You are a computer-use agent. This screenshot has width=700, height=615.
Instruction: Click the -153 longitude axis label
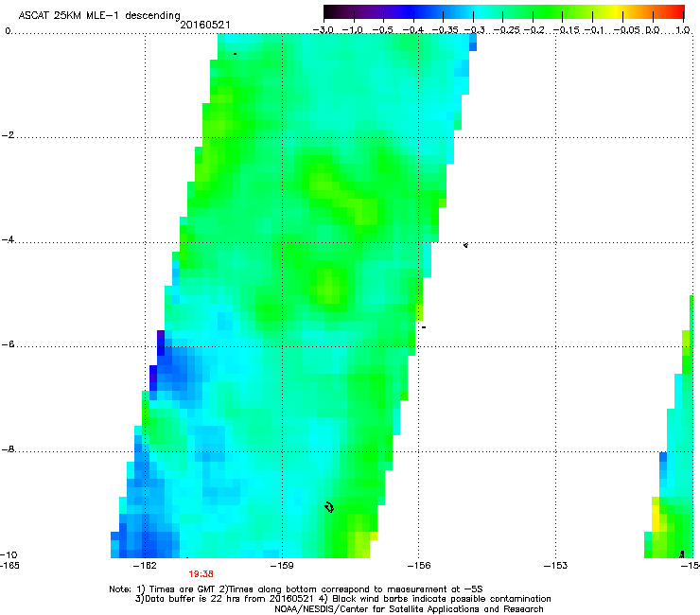pyautogui.click(x=556, y=566)
